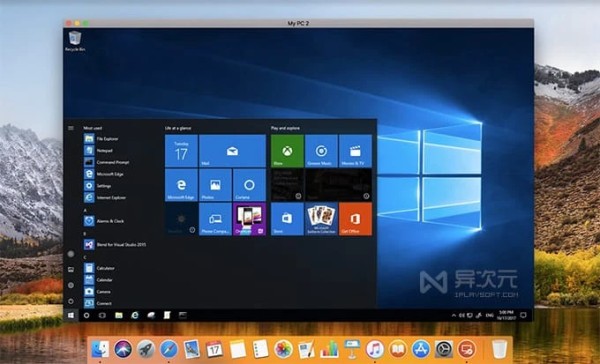Image resolution: width=600 pixels, height=364 pixels.
Task: Click the Microsoft Edge tile
Action: tap(181, 185)
